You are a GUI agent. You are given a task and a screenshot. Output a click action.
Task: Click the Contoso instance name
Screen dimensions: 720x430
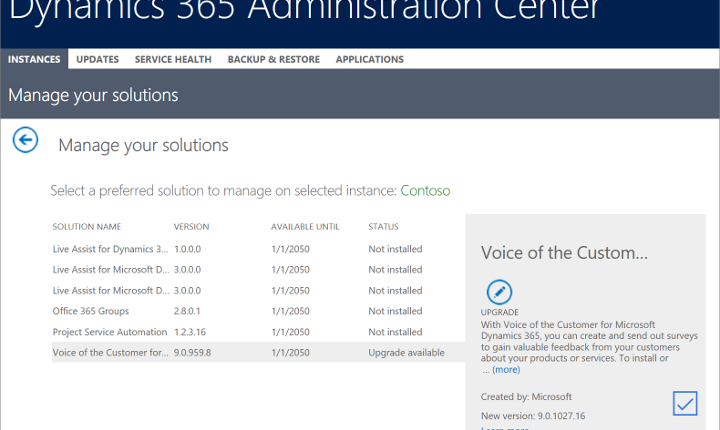425,190
